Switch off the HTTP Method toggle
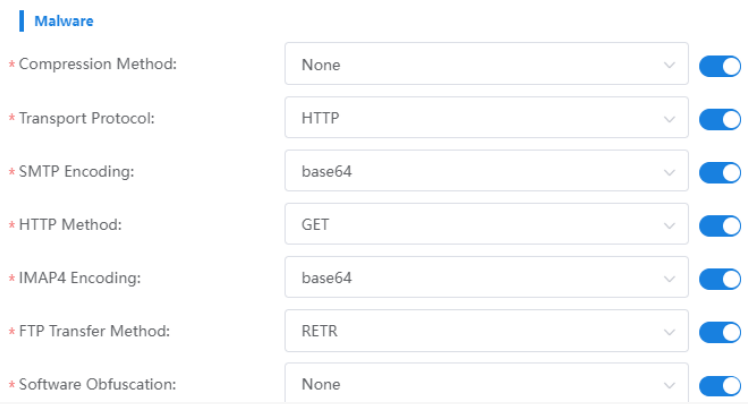 coord(719,225)
